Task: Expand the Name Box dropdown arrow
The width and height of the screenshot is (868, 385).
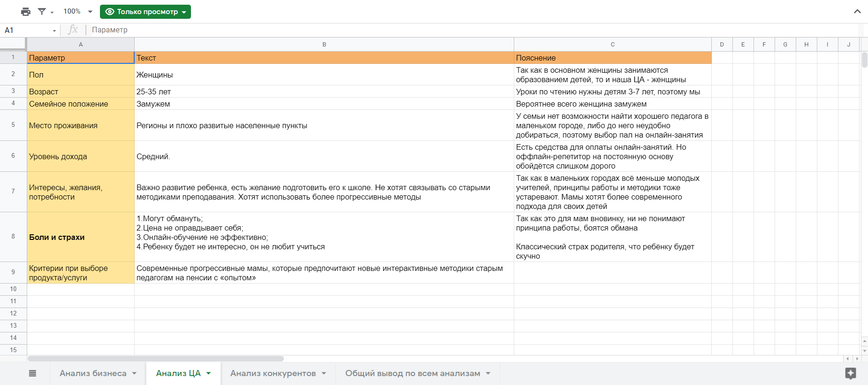Action: (54, 31)
